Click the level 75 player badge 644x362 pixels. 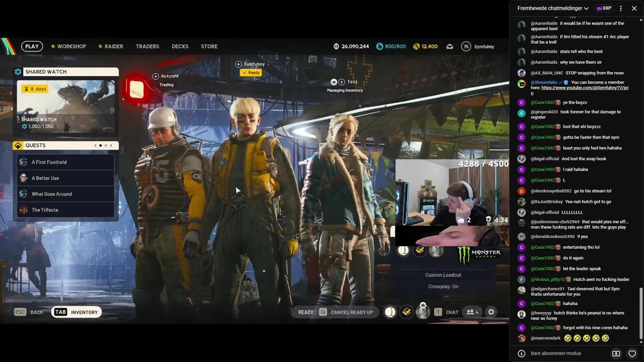point(466,46)
